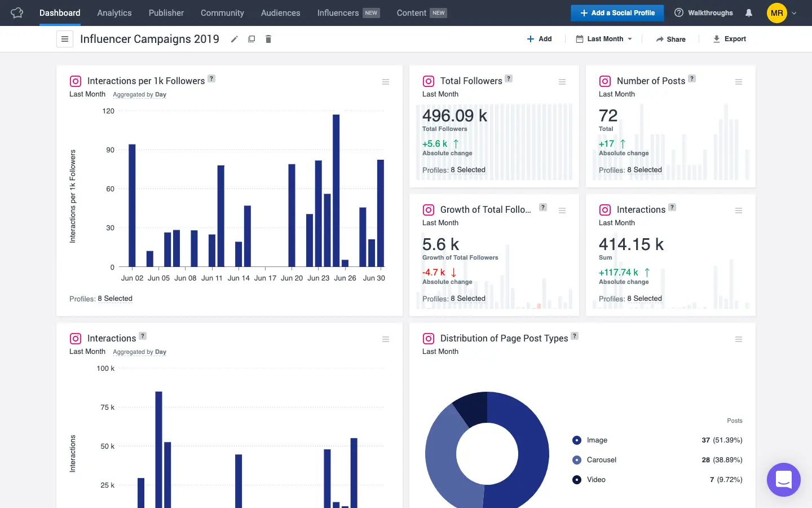Open help tooltip for Total Followers

coord(509,79)
